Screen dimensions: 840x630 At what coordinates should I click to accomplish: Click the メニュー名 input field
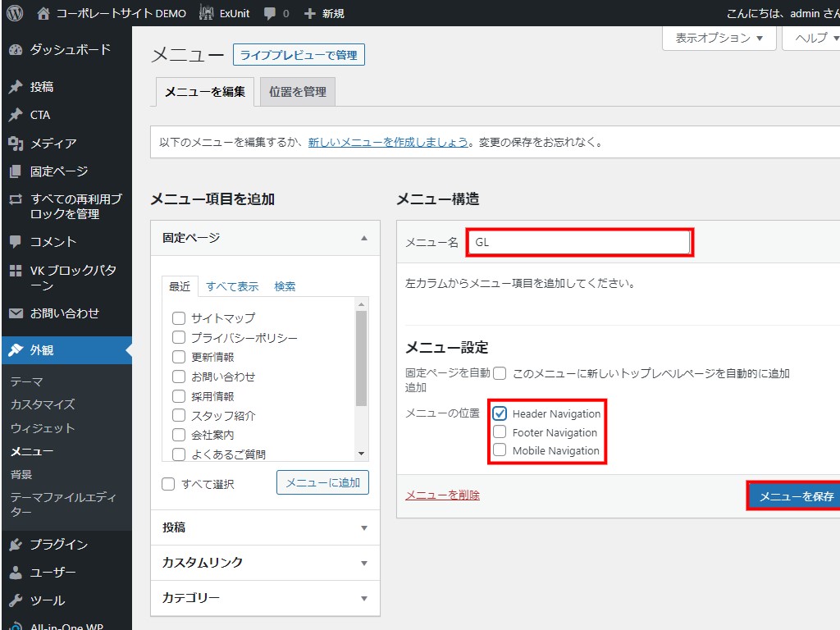[x=579, y=243]
